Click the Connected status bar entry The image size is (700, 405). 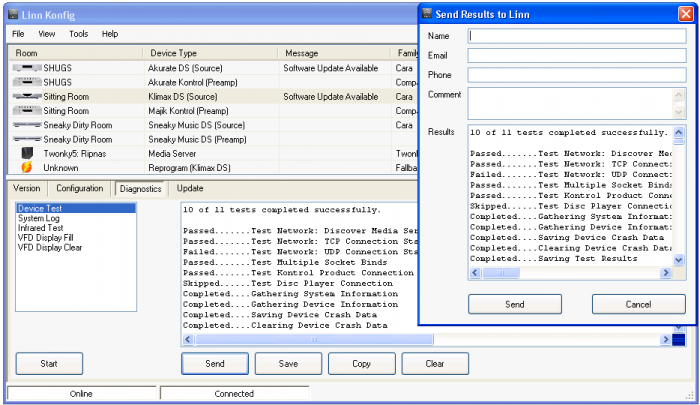[x=234, y=393]
